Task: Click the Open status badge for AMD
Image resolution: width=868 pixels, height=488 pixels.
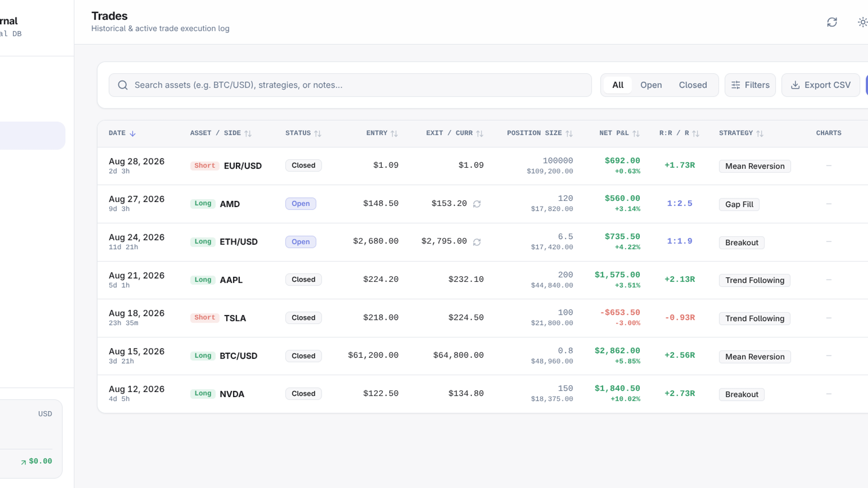Action: click(x=301, y=204)
